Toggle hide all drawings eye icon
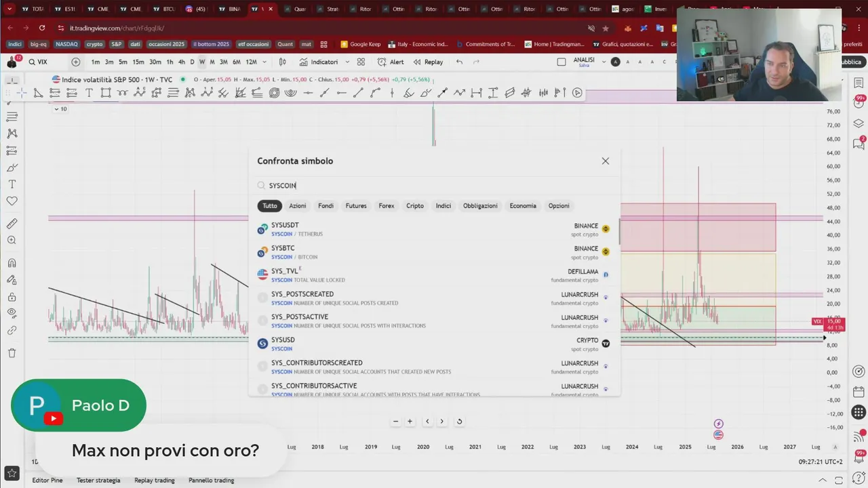 tap(12, 313)
